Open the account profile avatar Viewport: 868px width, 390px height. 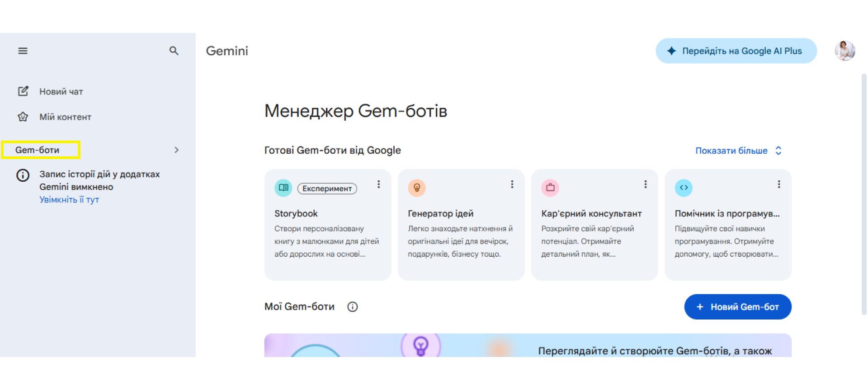[x=844, y=51]
